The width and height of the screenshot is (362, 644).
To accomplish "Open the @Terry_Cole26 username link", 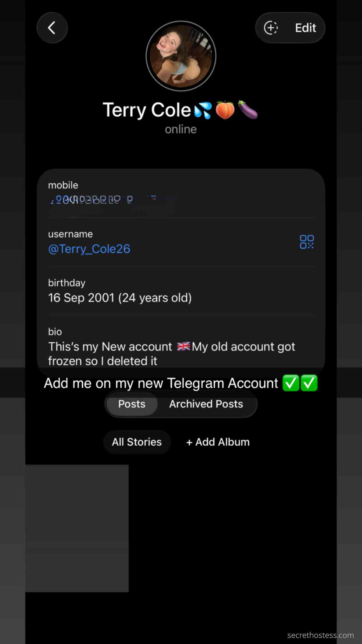I will (x=89, y=249).
